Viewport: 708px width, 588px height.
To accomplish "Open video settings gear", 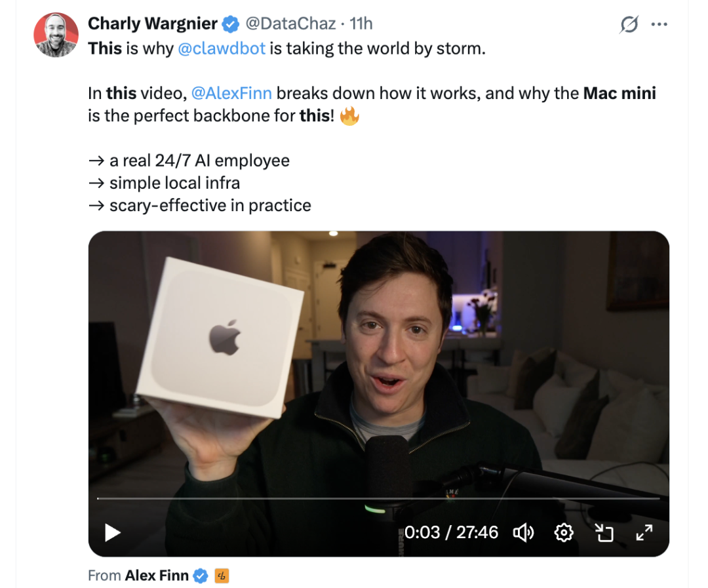I will pyautogui.click(x=564, y=532).
